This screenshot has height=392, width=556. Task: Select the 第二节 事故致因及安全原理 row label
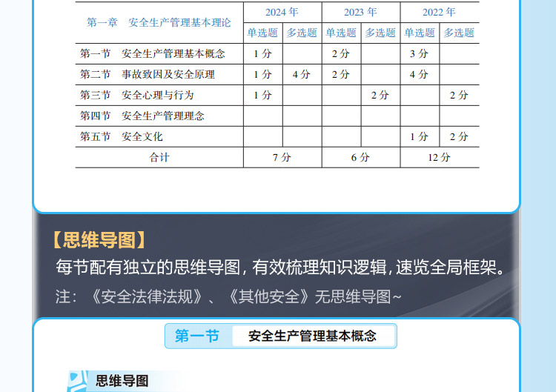147,74
